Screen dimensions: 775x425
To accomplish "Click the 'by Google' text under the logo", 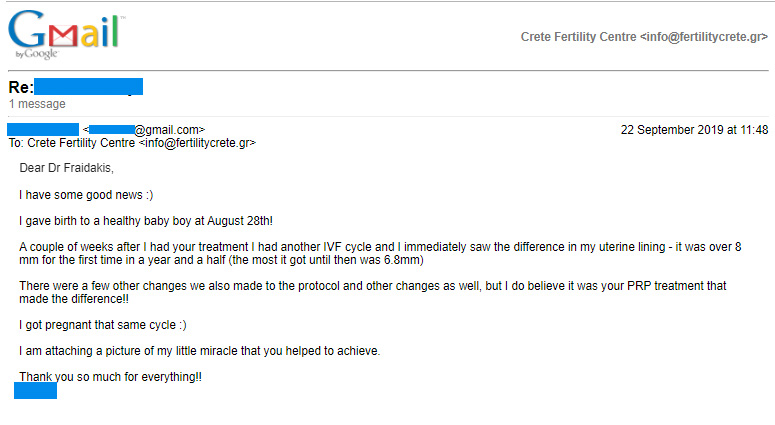I will coord(37,54).
